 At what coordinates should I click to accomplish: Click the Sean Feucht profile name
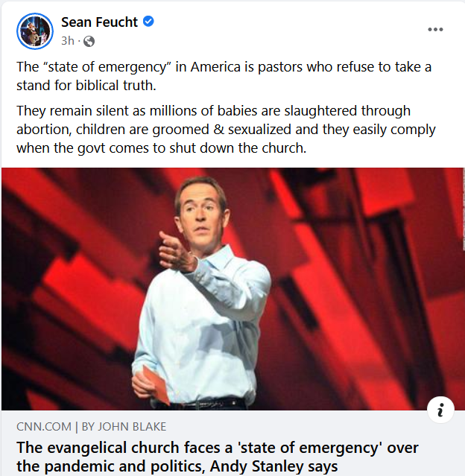[x=101, y=22]
